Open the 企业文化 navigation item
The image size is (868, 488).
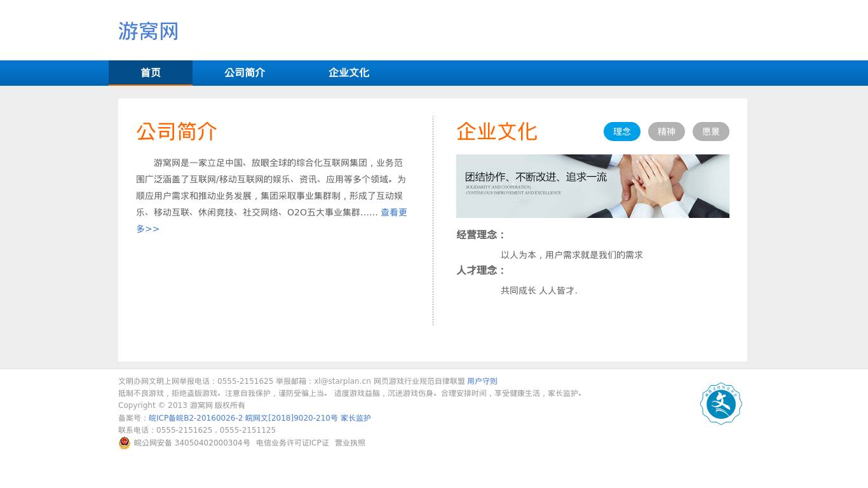coord(349,72)
